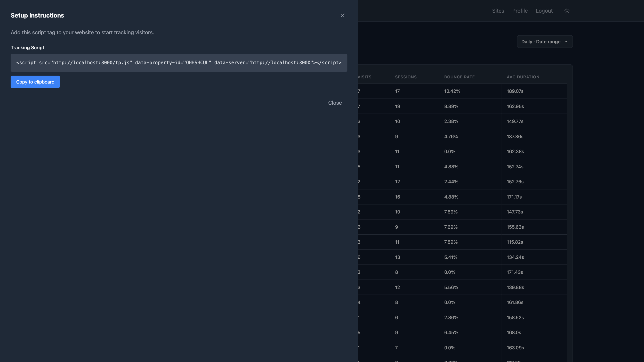Click the chevron on Date range dropdown
Image resolution: width=644 pixels, height=362 pixels.
click(566, 42)
